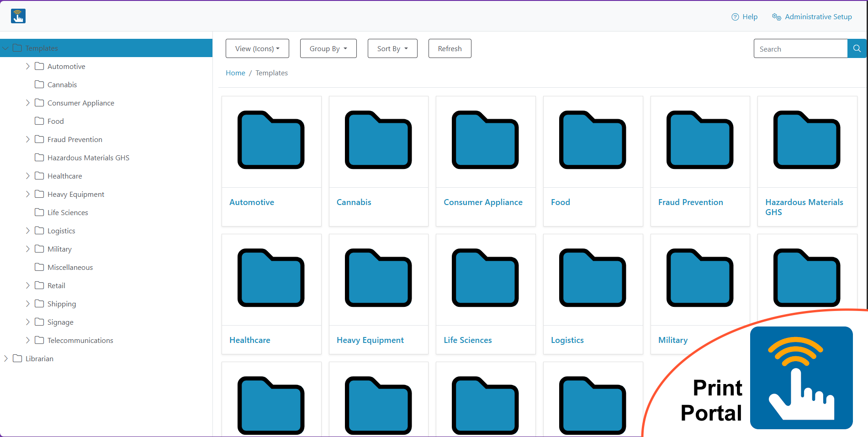The height and width of the screenshot is (437, 868).
Task: Open the Consumer Appliance folder icon in grid
Action: coord(485,140)
